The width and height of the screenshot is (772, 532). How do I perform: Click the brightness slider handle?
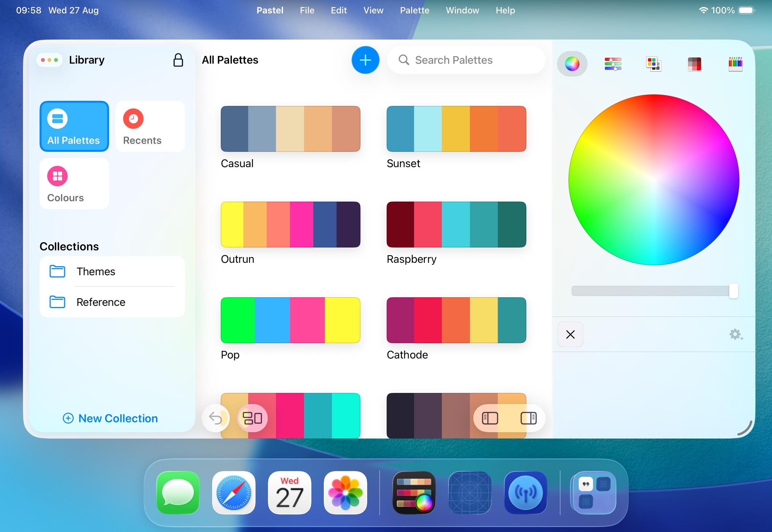click(x=733, y=291)
